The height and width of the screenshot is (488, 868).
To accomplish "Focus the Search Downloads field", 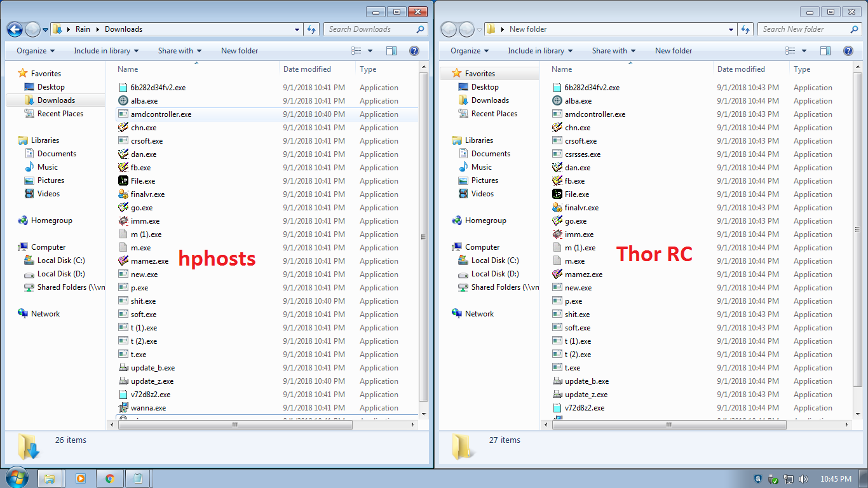I will (x=376, y=29).
